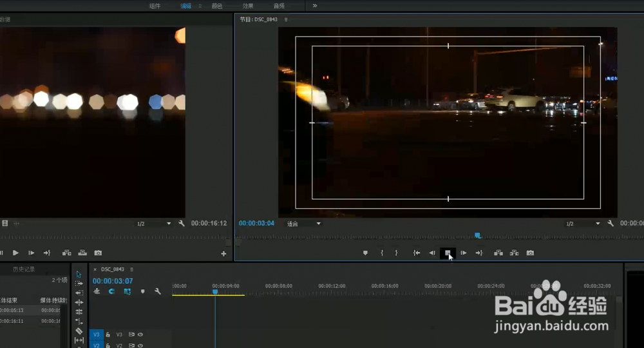Screen dimensions: 644x348
Task: Open timeline display settings wrench
Action: 158,291
